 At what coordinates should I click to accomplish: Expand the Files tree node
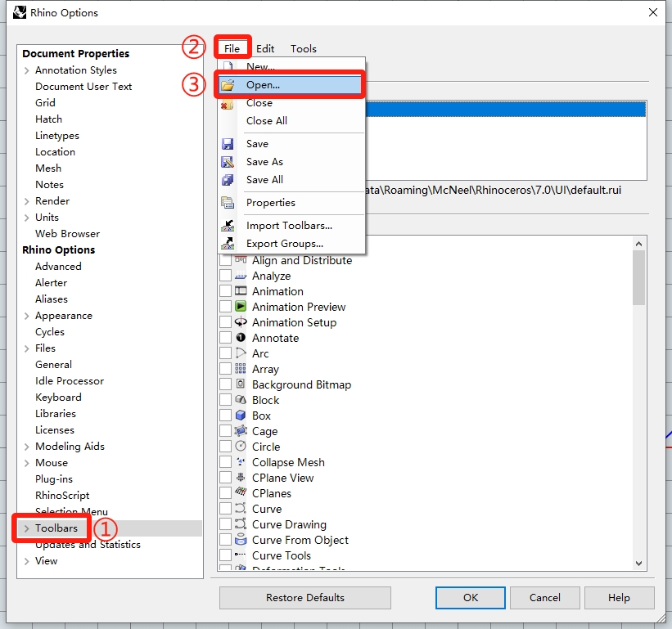[26, 348]
